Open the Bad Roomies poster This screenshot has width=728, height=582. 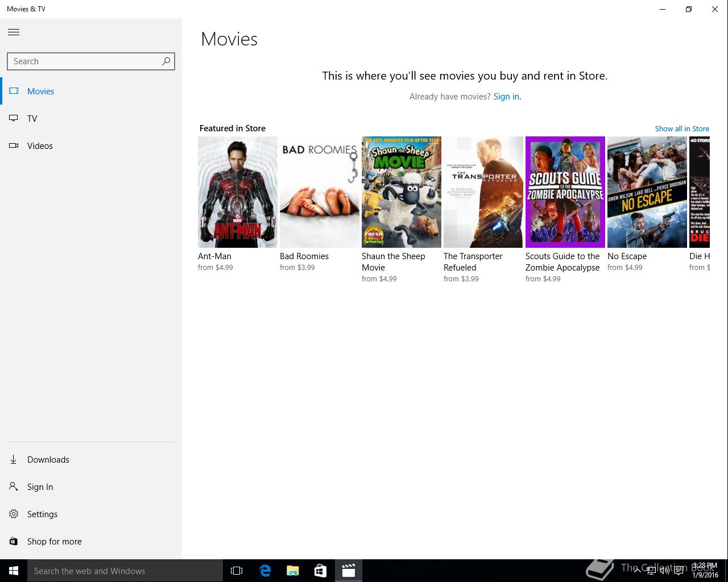click(320, 192)
